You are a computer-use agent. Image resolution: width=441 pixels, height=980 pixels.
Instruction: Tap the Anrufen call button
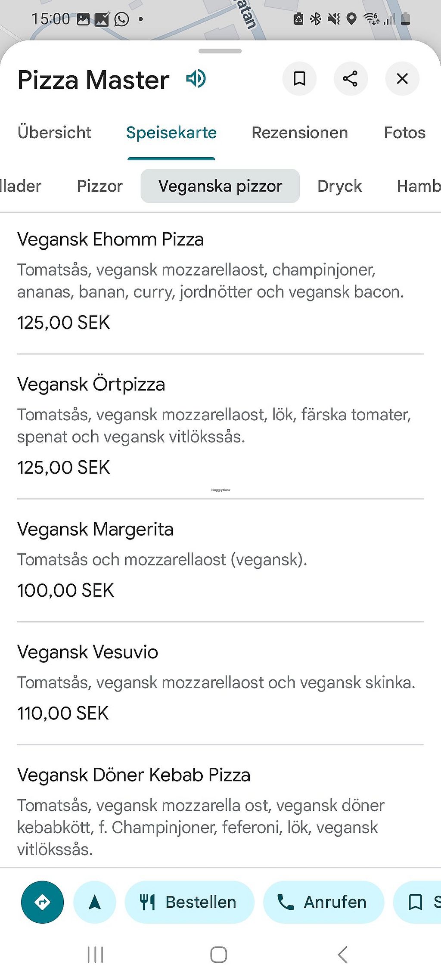(323, 902)
